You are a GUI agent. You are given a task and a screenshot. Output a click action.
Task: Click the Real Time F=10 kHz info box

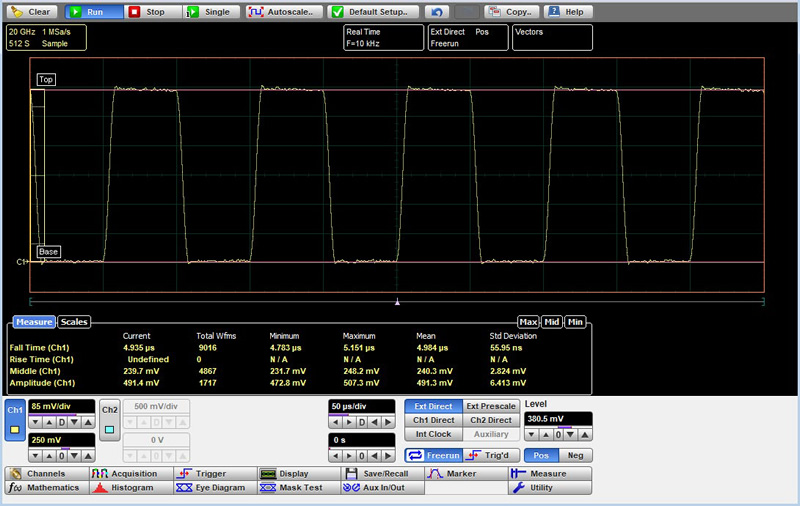tap(384, 38)
